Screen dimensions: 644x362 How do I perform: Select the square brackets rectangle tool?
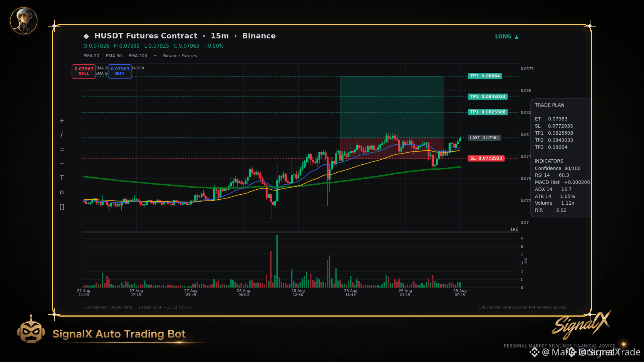[62, 207]
